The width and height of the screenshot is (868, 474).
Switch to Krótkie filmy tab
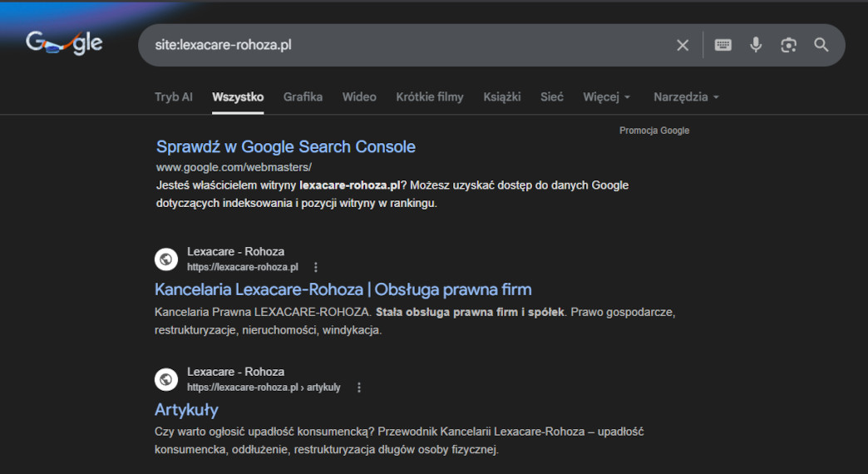(430, 97)
